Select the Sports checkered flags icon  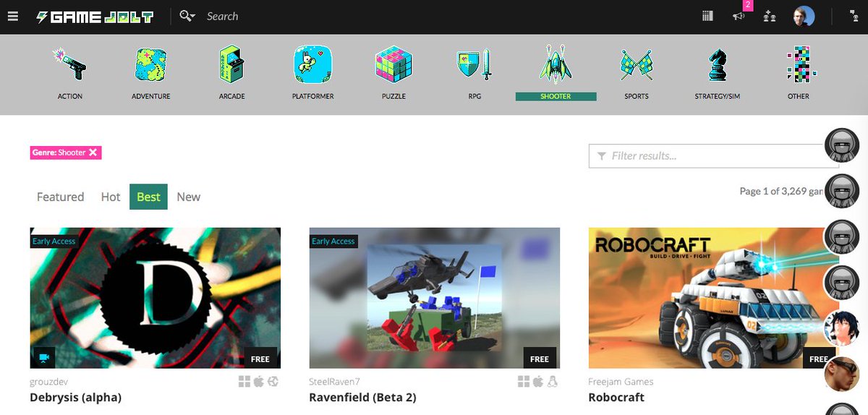click(x=637, y=66)
